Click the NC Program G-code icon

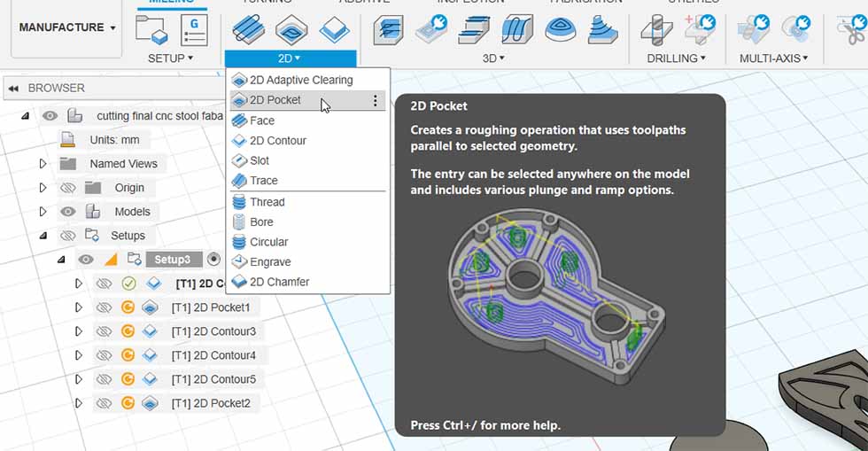click(x=194, y=29)
